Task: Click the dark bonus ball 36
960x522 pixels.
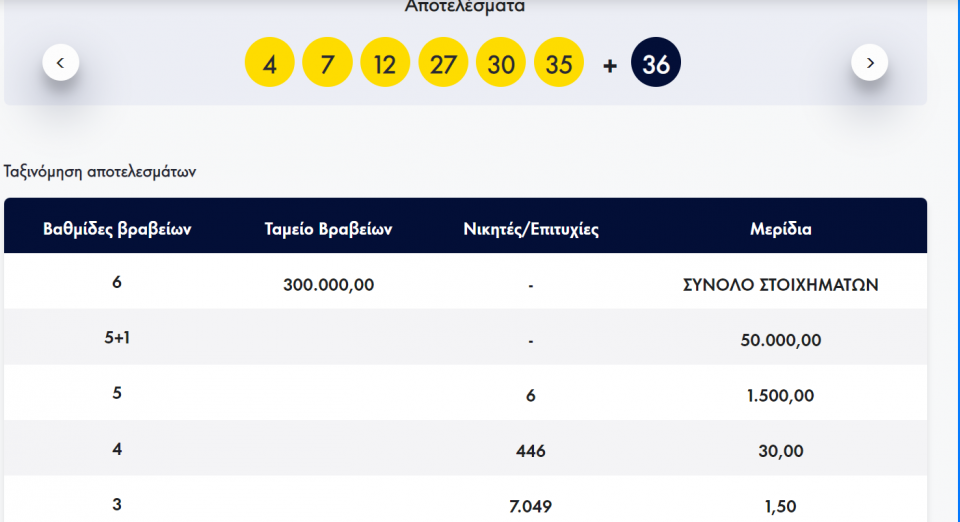Action: point(656,63)
